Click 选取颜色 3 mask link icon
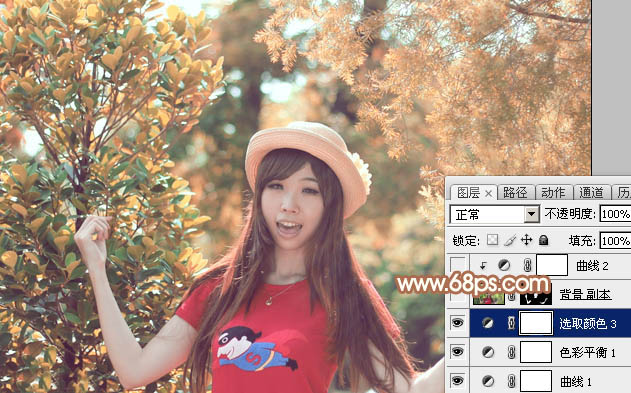 [511, 323]
